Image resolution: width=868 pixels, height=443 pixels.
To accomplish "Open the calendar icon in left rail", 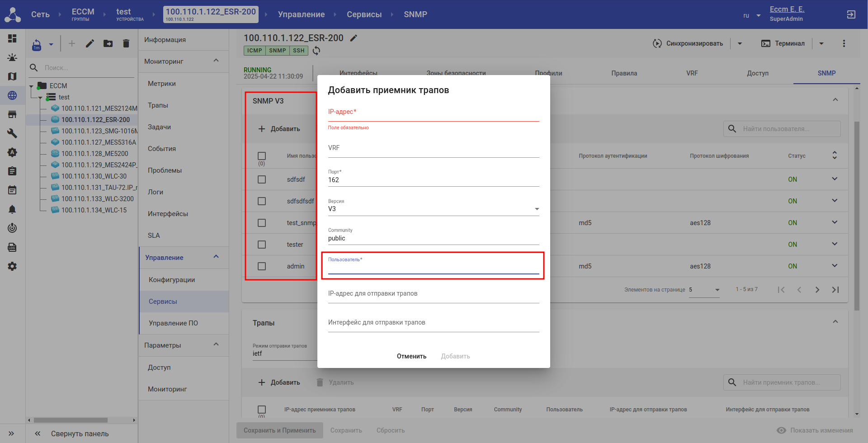I will tap(12, 190).
